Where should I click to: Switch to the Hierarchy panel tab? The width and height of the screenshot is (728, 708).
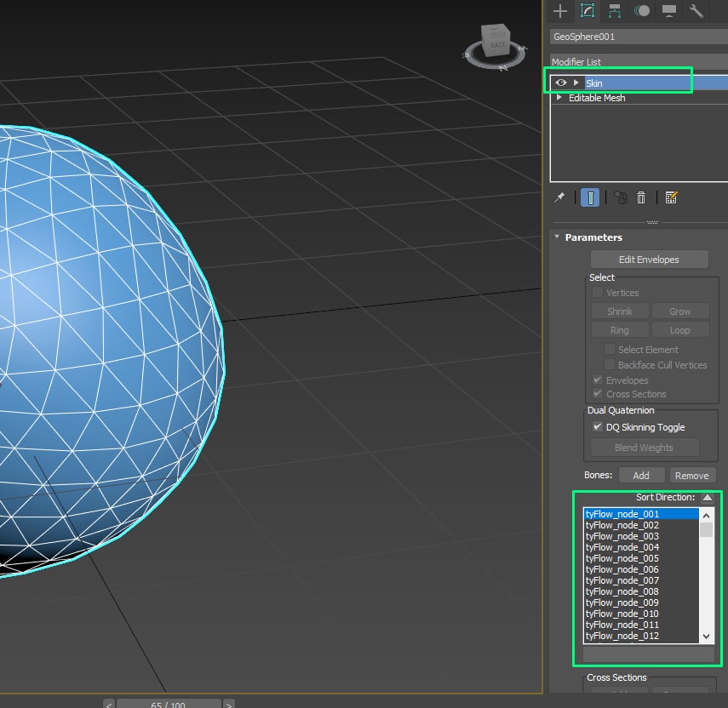tap(614, 11)
